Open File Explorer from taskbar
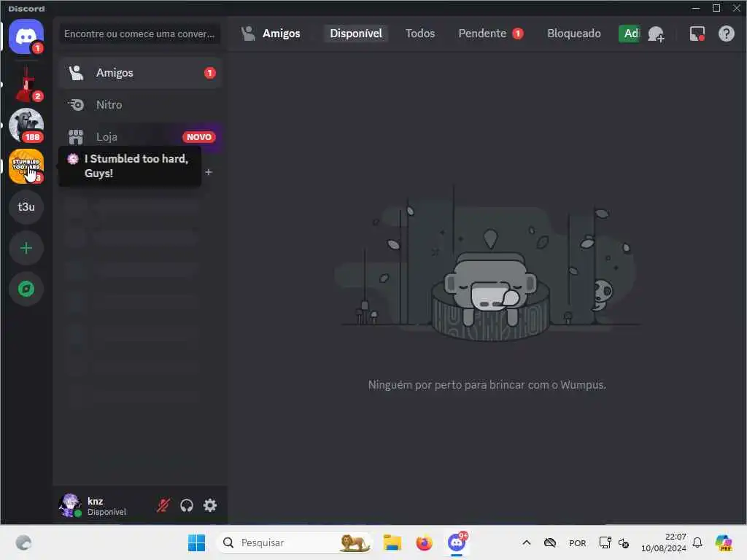The height and width of the screenshot is (560, 747). pos(392,542)
